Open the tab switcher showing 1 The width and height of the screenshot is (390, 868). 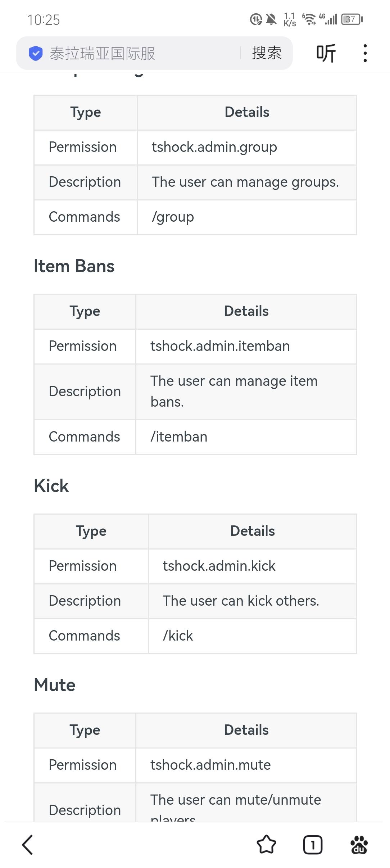[313, 845]
